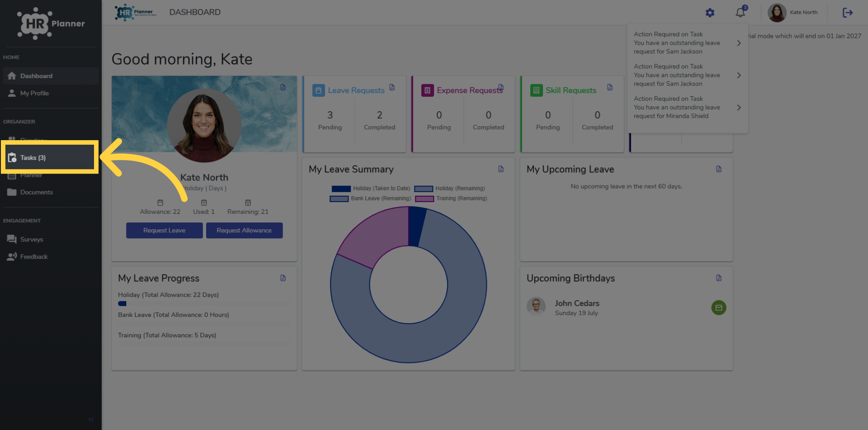Click Kate North avatar in header

[x=777, y=13]
